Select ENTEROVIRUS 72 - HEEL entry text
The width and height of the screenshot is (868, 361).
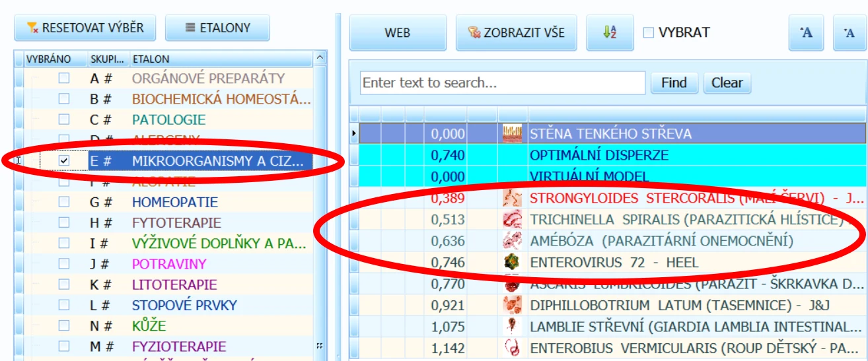pyautogui.click(x=614, y=263)
